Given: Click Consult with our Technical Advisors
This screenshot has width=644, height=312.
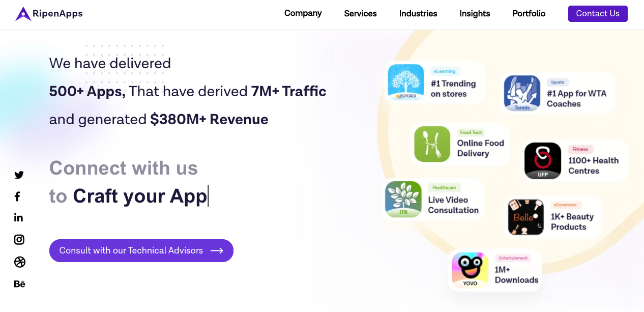Looking at the screenshot, I should tap(141, 250).
